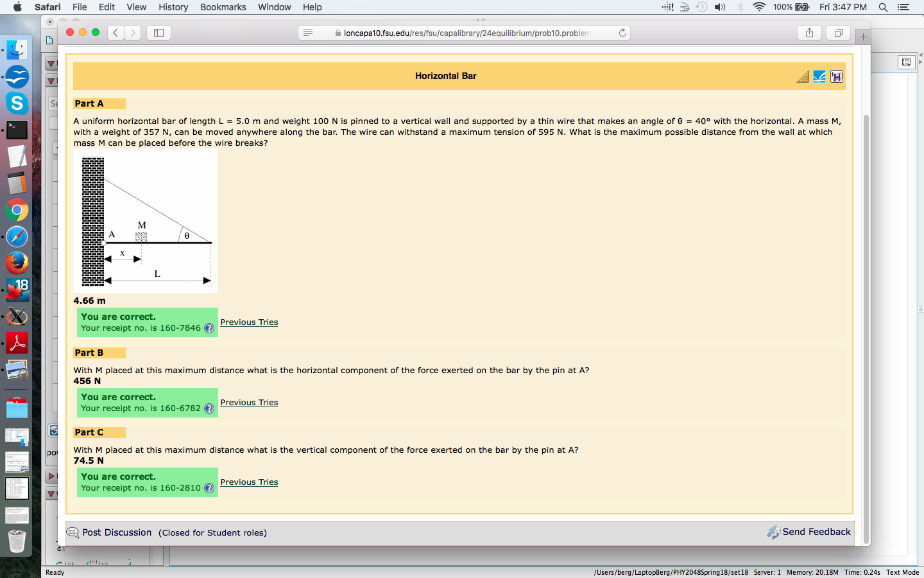Click the loncapa10.fsu.edu address bar
Image resolution: width=924 pixels, height=578 pixels.
pyautogui.click(x=464, y=33)
